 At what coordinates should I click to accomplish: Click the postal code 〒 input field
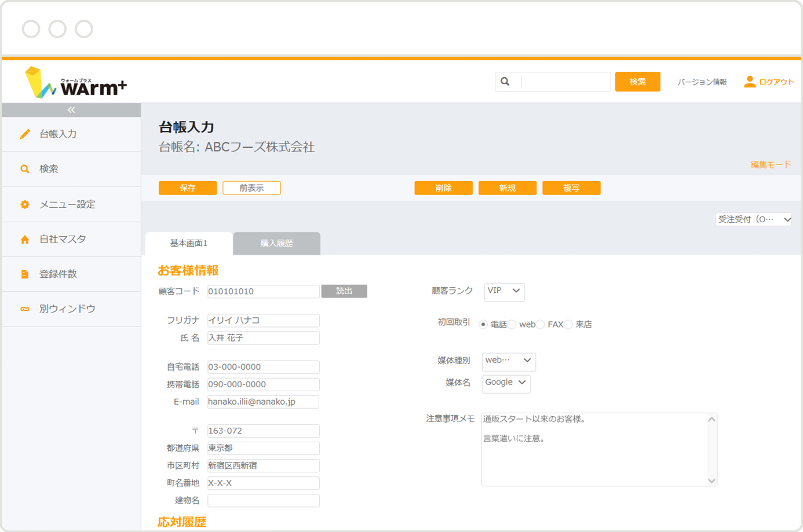point(263,431)
